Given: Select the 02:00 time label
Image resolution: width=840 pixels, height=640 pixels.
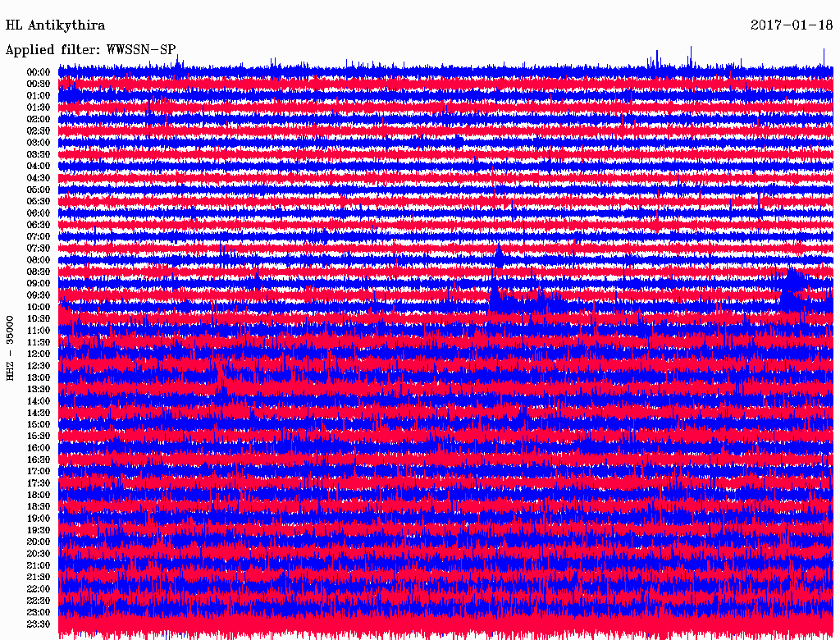Looking at the screenshot, I should pyautogui.click(x=39, y=119).
